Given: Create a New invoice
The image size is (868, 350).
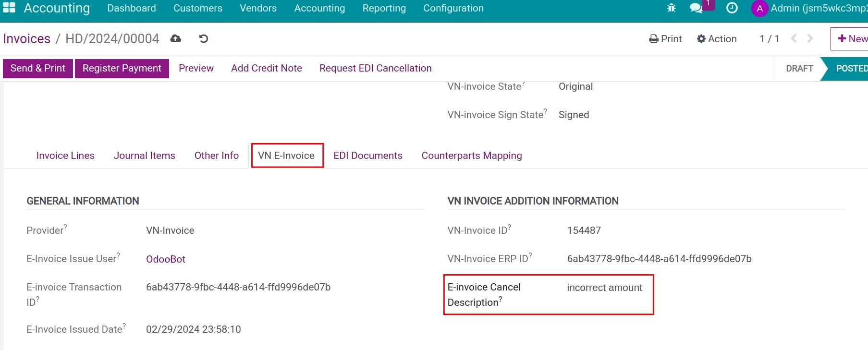Looking at the screenshot, I should (850, 39).
